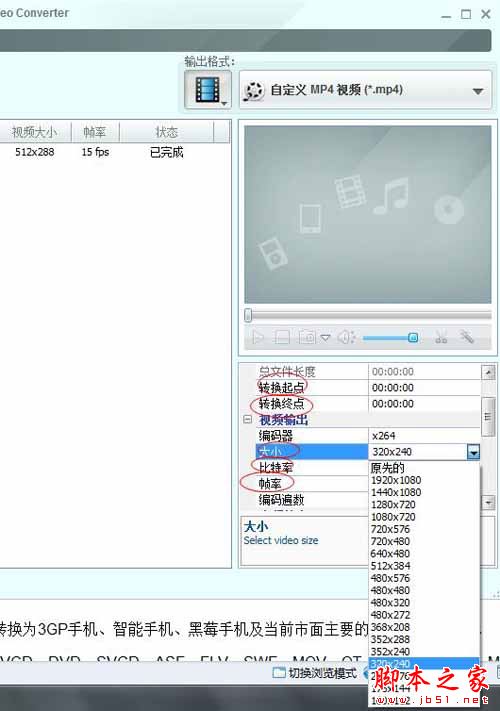Close the 320x240 size dropdown arrow
This screenshot has height=711, width=500.
[x=473, y=452]
